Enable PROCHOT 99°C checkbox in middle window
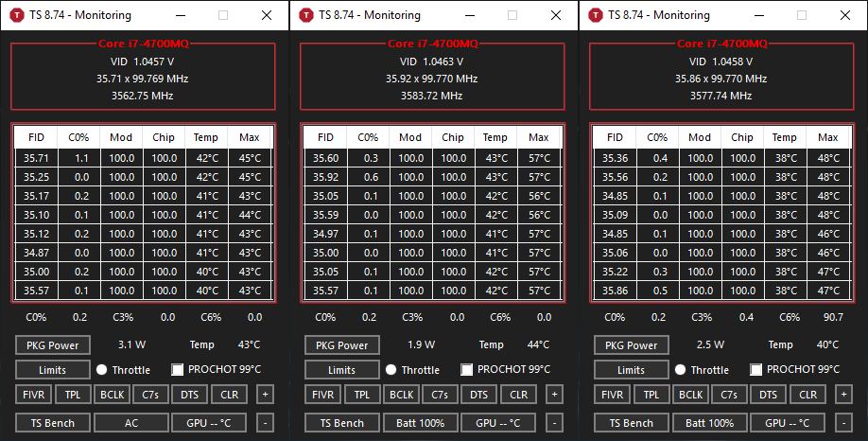Viewport: 868px width, 441px height. (x=467, y=369)
